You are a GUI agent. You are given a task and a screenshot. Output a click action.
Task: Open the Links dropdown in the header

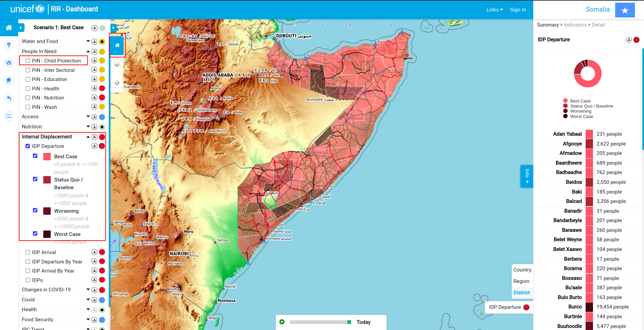tap(495, 10)
